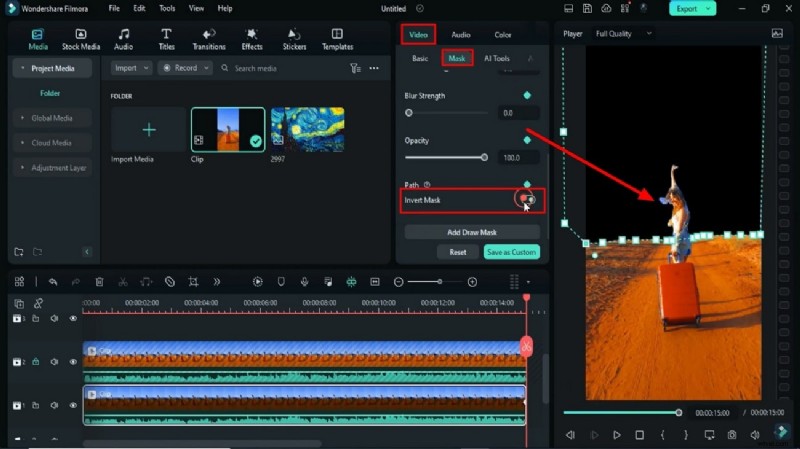Toggle the Invert Mask switch

[527, 200]
